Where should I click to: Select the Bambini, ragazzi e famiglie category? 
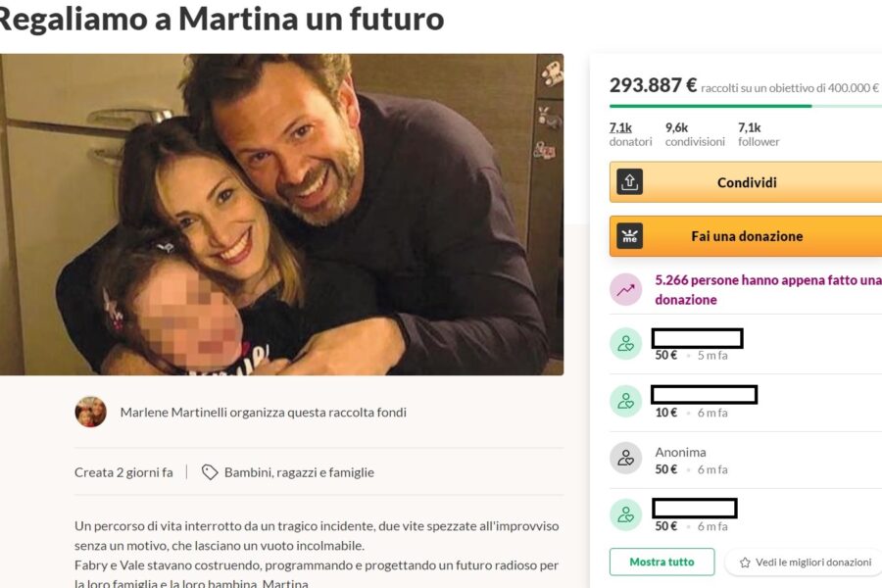tap(296, 471)
